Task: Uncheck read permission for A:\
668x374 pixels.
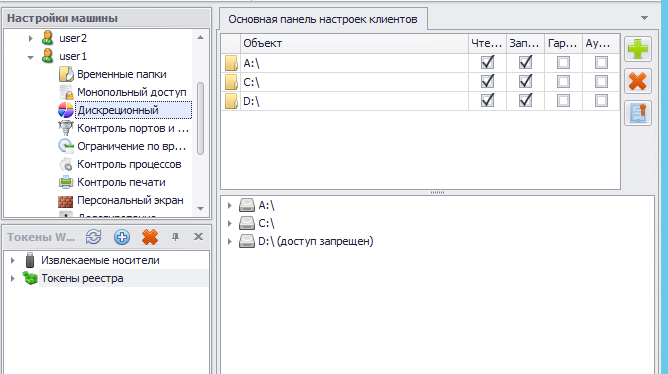Action: 487,63
